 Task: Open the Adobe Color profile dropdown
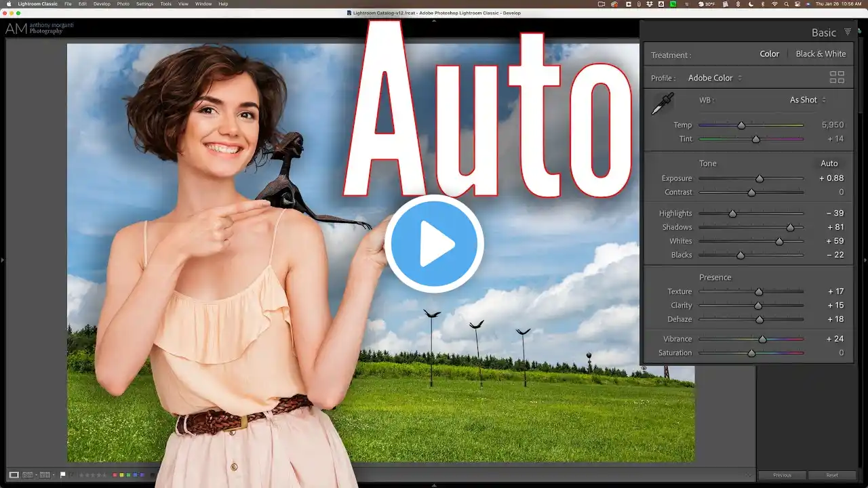coord(715,78)
